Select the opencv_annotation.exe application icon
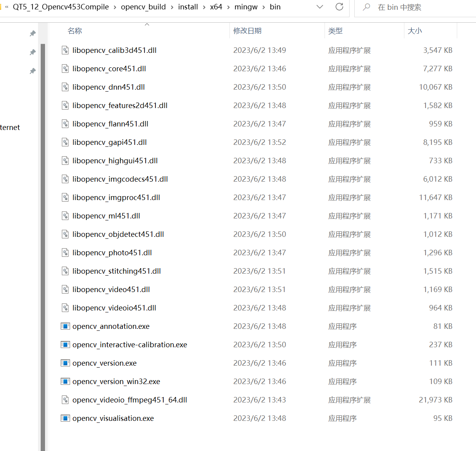This screenshot has width=476, height=451. pos(65,326)
